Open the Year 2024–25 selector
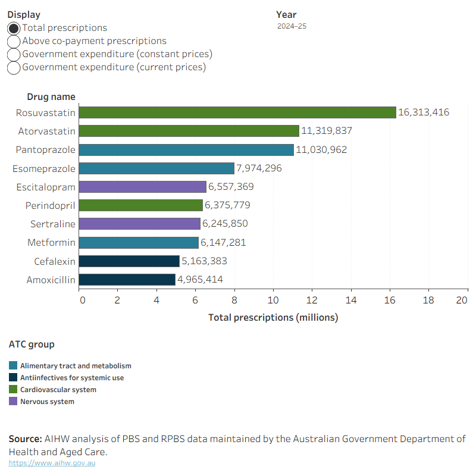Viewport: 476px width, 476px height. (292, 26)
